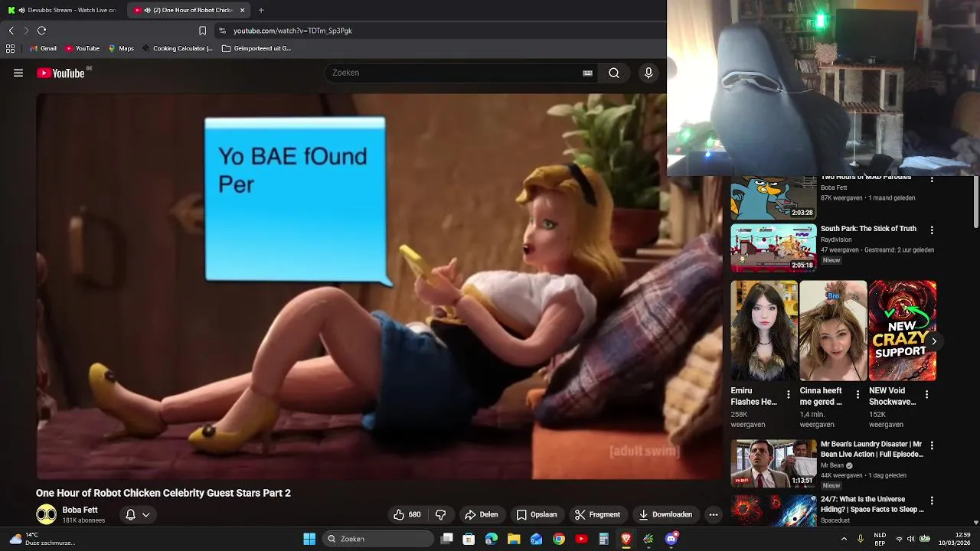This screenshot has height=551, width=980.
Task: Like the video
Action: coord(407,514)
